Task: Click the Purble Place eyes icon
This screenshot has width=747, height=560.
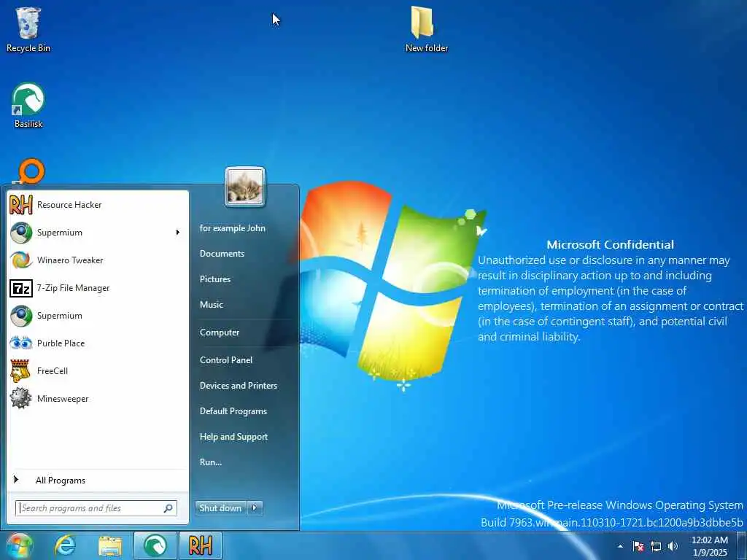Action: coord(21,343)
